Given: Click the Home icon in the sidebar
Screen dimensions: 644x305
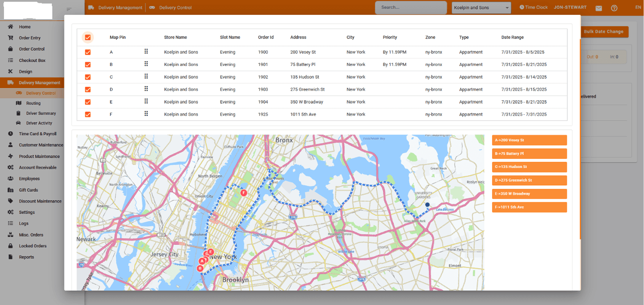Looking at the screenshot, I should 11,27.
